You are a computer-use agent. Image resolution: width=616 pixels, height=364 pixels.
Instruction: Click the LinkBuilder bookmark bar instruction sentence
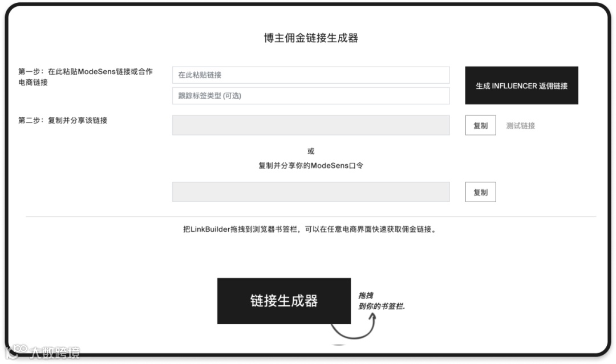click(310, 229)
